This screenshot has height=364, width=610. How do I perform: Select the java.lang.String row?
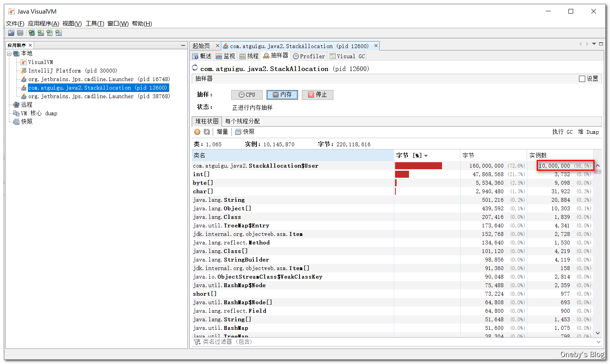click(x=393, y=200)
